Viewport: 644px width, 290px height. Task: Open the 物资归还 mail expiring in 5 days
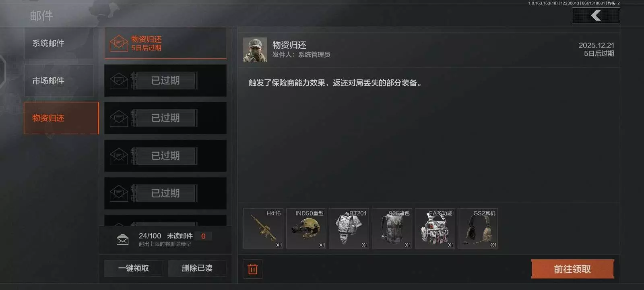[x=165, y=43]
